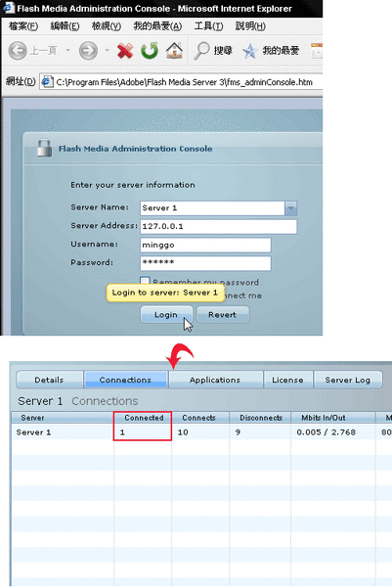Click the Login button

coord(166,314)
